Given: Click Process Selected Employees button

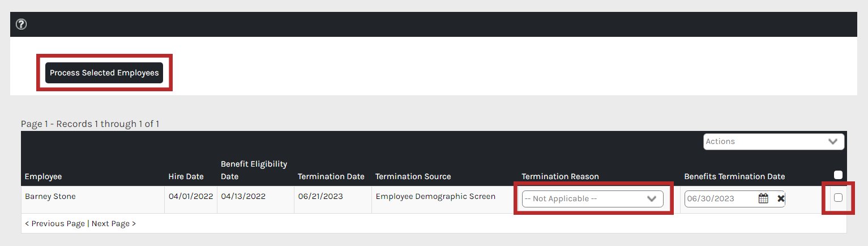Looking at the screenshot, I should (104, 73).
